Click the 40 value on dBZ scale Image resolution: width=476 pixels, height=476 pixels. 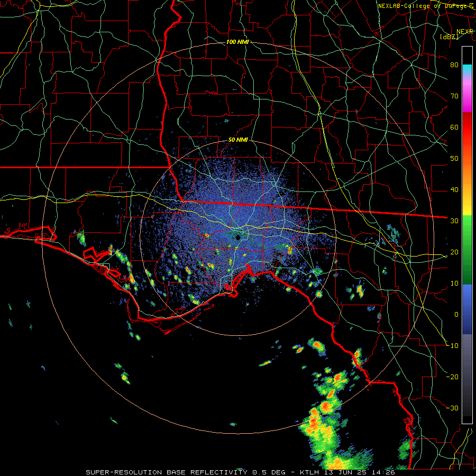pyautogui.click(x=454, y=190)
